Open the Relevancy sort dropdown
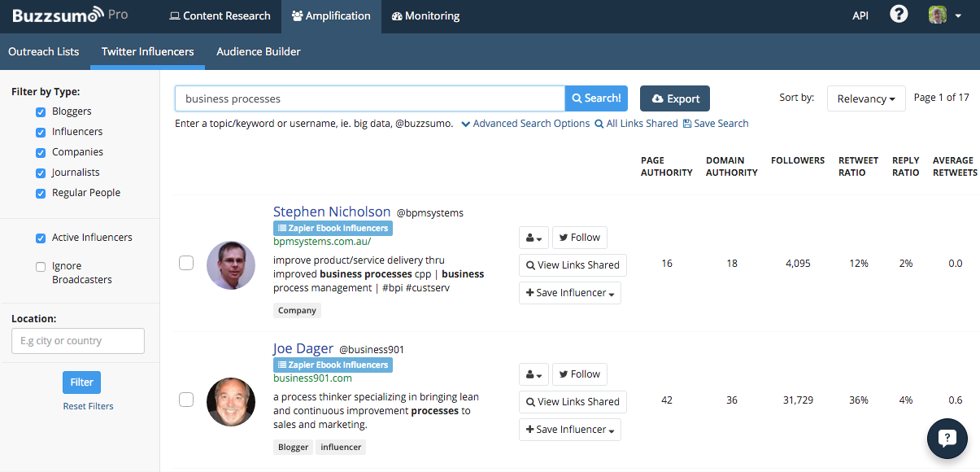This screenshot has width=980, height=472. (x=866, y=98)
